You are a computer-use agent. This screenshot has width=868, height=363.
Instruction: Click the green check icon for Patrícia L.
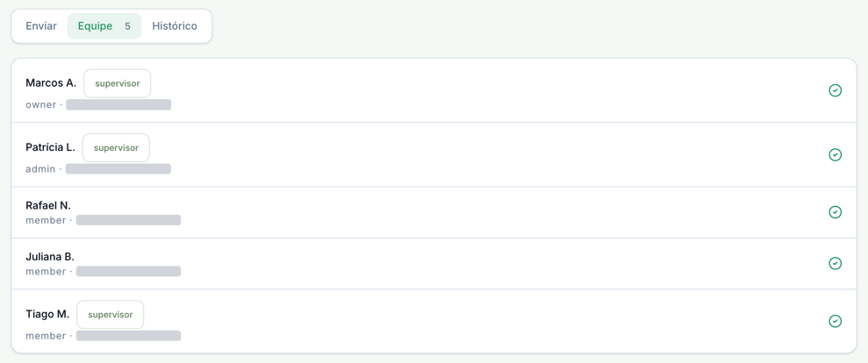[835, 154]
